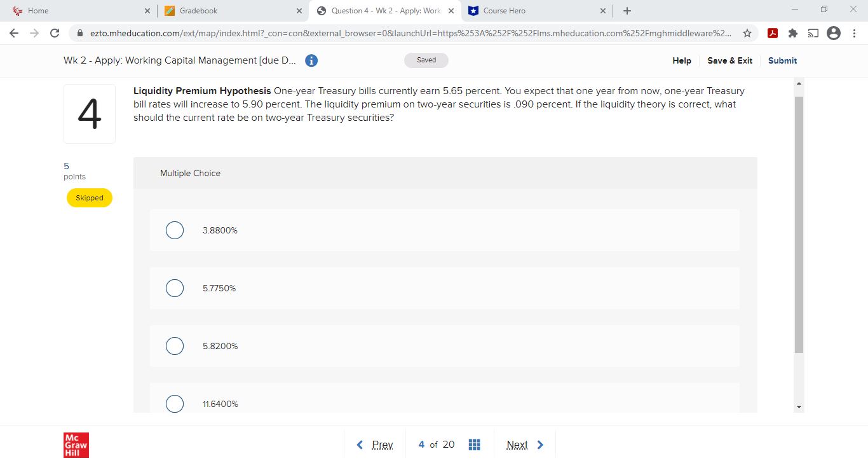The image size is (868, 463).
Task: Click the browser address bar
Action: click(x=413, y=33)
